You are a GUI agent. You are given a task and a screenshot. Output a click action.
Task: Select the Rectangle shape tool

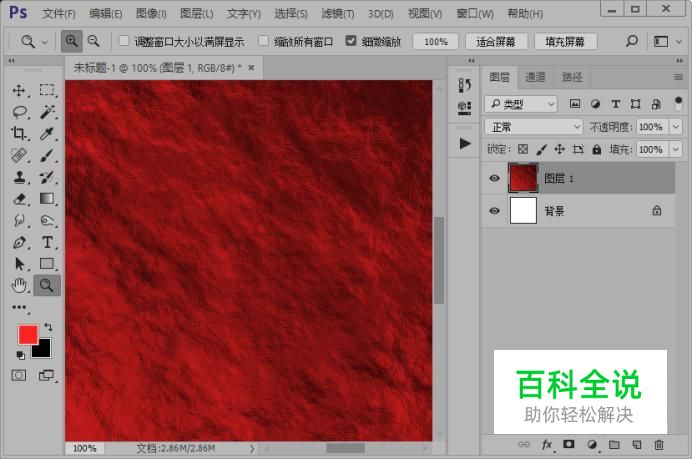[47, 264]
